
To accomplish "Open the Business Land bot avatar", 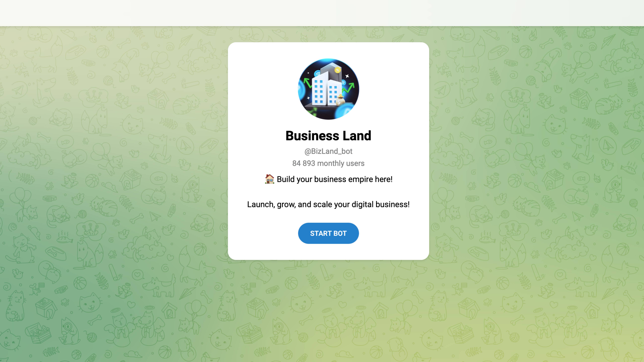I will point(328,89).
